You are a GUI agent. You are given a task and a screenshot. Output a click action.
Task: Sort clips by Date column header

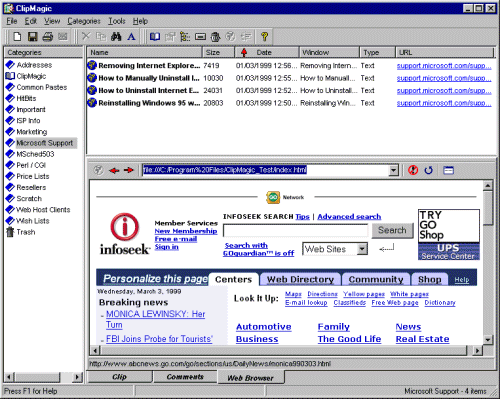coord(267,52)
